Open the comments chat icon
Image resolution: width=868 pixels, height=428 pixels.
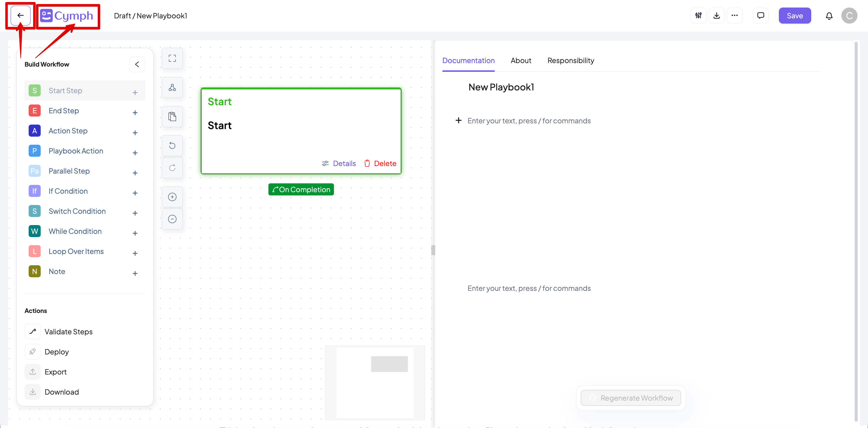[x=761, y=16]
